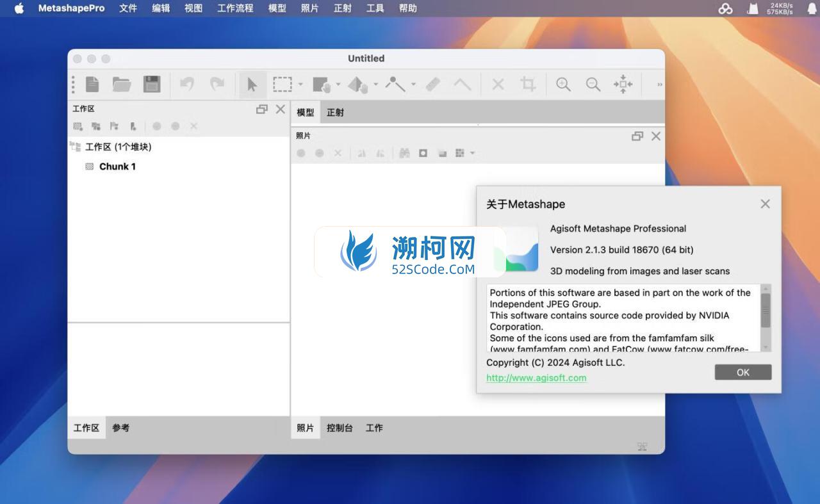
Task: Click the Rotate left icon in the photos panel
Action: pos(362,153)
